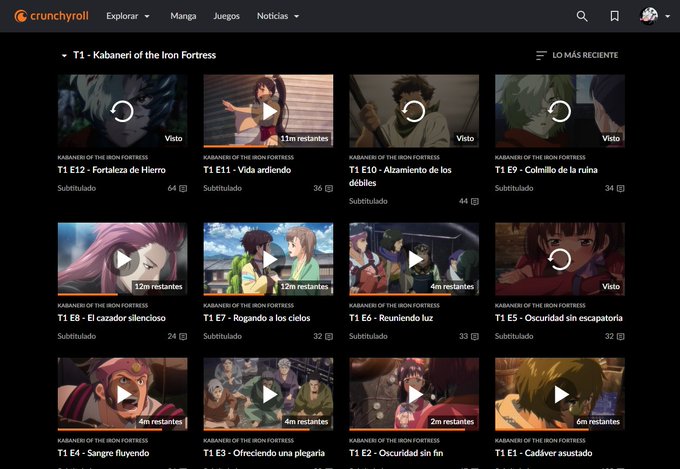Replay episode E5 Oscuridad sin escapatoria

point(560,259)
